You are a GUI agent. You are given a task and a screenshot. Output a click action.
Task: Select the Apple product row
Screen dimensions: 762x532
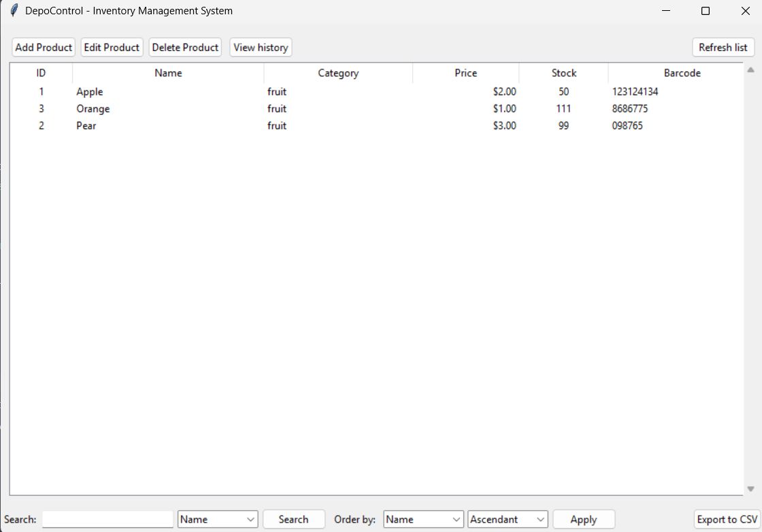[377, 91]
